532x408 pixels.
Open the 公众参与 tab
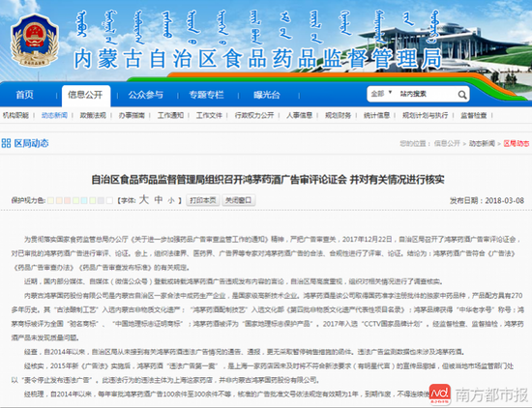pos(145,95)
